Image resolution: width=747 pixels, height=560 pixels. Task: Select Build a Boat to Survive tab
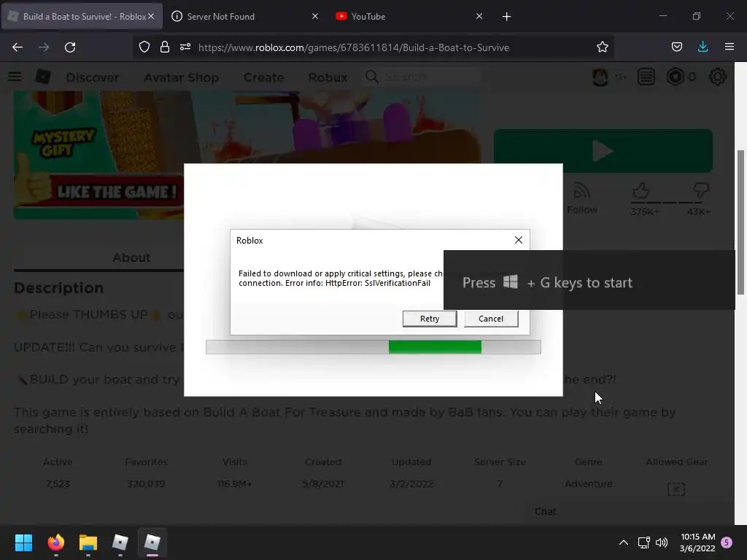click(x=82, y=17)
